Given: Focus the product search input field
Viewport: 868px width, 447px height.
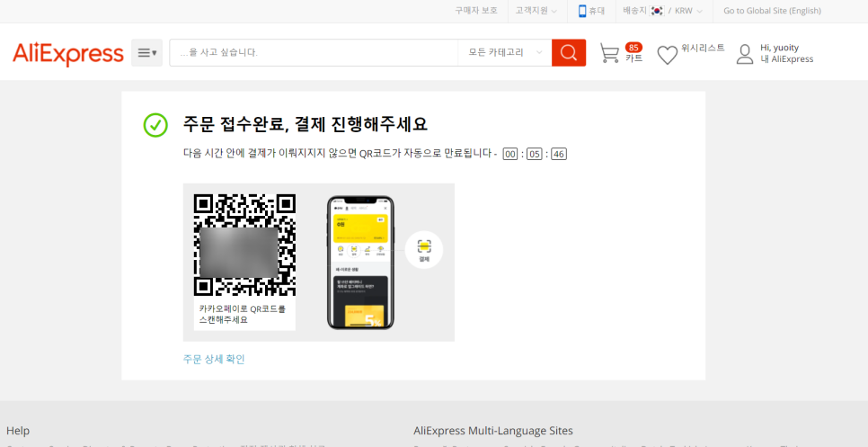Looking at the screenshot, I should pos(314,53).
